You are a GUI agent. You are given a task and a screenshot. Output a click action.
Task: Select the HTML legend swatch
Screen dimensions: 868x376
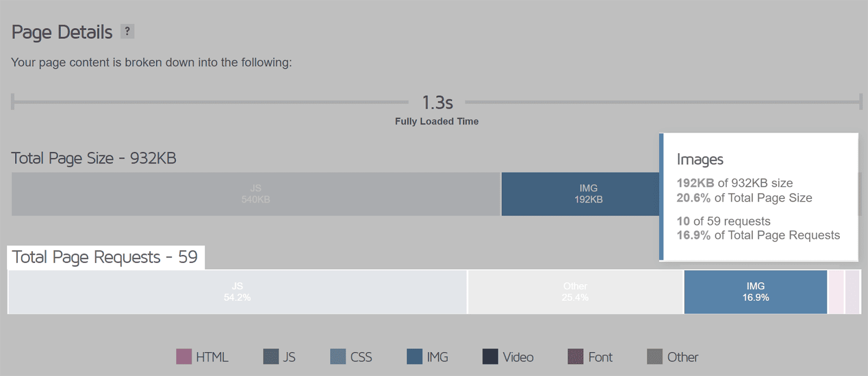(184, 356)
